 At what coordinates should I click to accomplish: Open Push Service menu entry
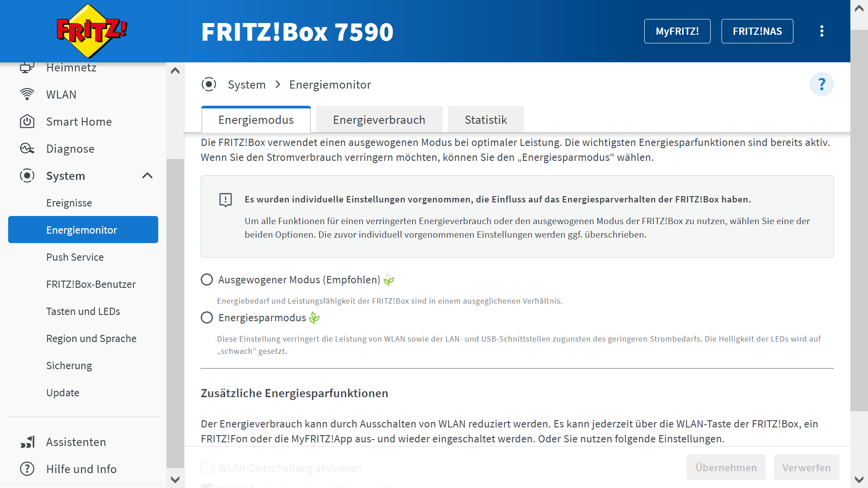click(75, 257)
